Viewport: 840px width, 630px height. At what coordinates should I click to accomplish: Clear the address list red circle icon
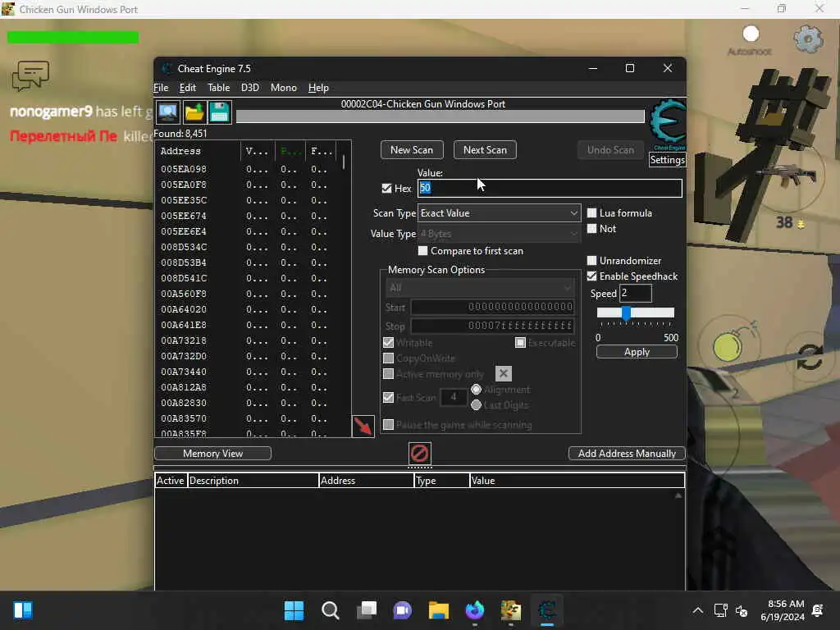pyautogui.click(x=419, y=453)
